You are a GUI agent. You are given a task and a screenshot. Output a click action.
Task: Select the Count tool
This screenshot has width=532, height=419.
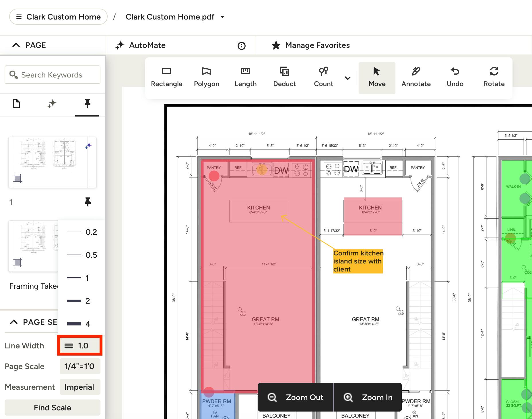[x=323, y=77]
